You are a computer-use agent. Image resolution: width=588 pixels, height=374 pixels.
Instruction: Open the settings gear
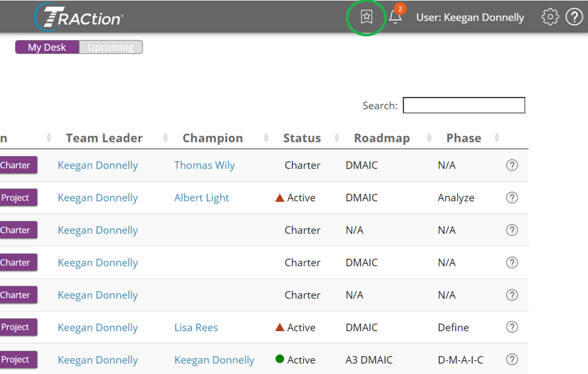(x=550, y=17)
